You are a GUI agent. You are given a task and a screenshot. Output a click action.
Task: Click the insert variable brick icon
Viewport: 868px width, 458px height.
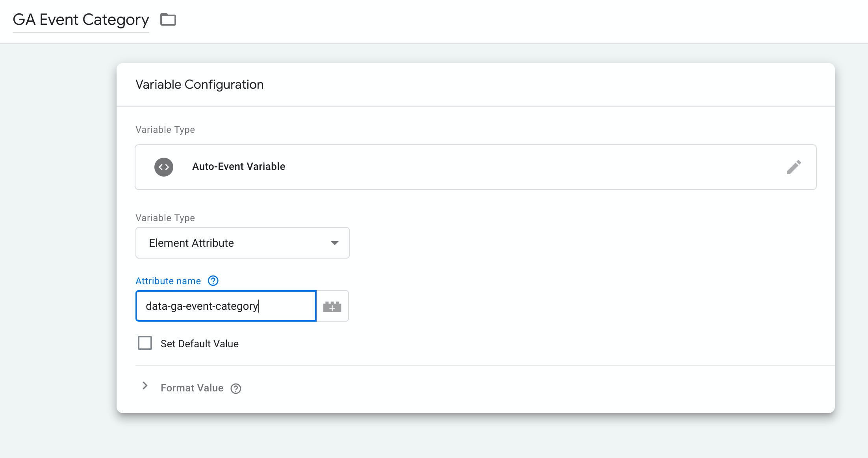(x=332, y=306)
